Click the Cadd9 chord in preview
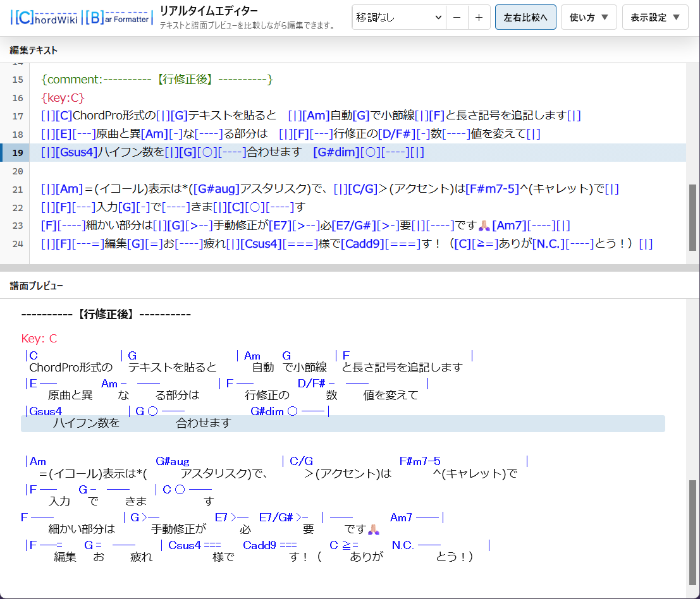Image resolution: width=700 pixels, height=599 pixels. click(x=259, y=545)
